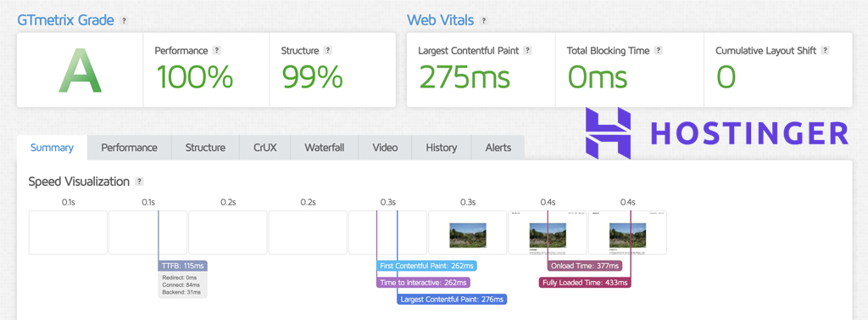The image size is (868, 320).
Task: Click the 275ms Largest Contentful Paint value
Action: [464, 77]
